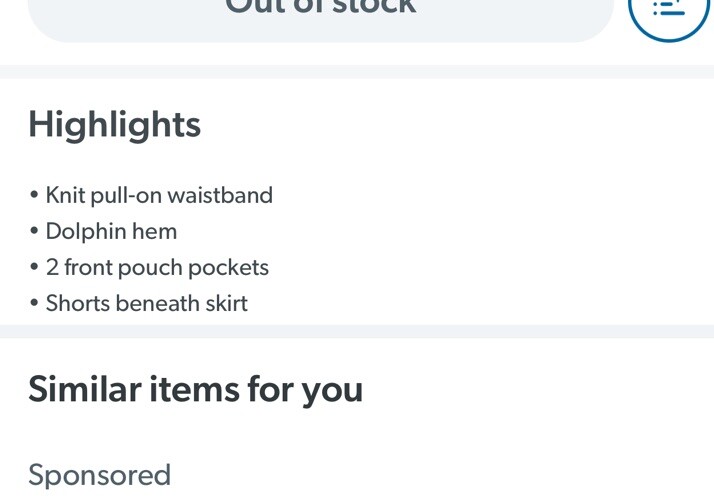Select the 2 front pouch pockets highlight
This screenshot has height=500, width=714.
point(157,268)
